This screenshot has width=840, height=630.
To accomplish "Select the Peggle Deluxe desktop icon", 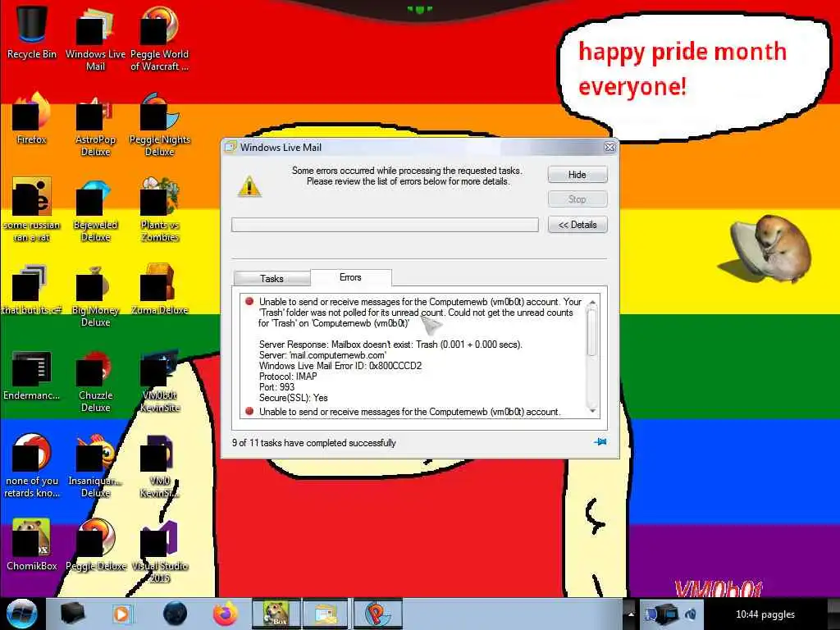I will pos(95,546).
